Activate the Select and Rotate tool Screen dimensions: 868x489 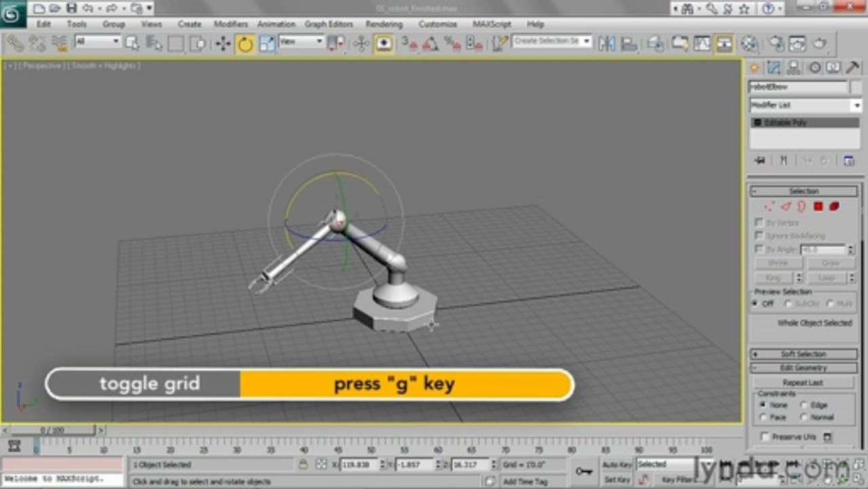pyautogui.click(x=245, y=44)
